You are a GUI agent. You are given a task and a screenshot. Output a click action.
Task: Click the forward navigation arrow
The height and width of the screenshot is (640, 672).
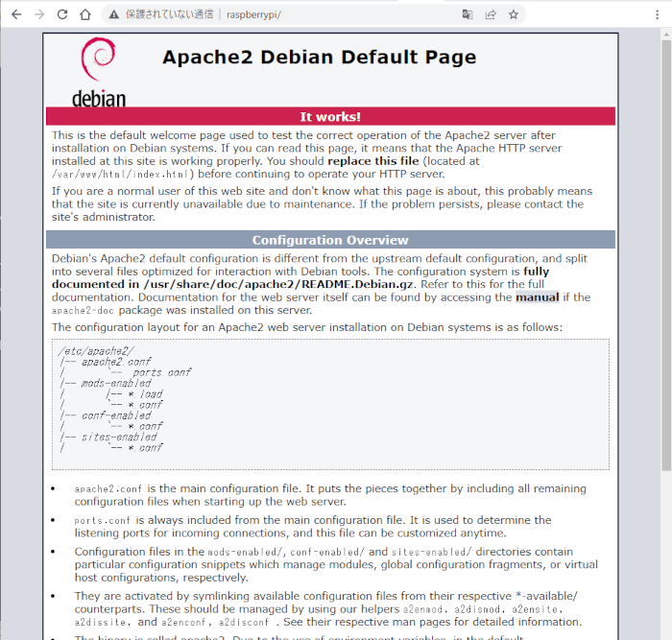pos(38,14)
